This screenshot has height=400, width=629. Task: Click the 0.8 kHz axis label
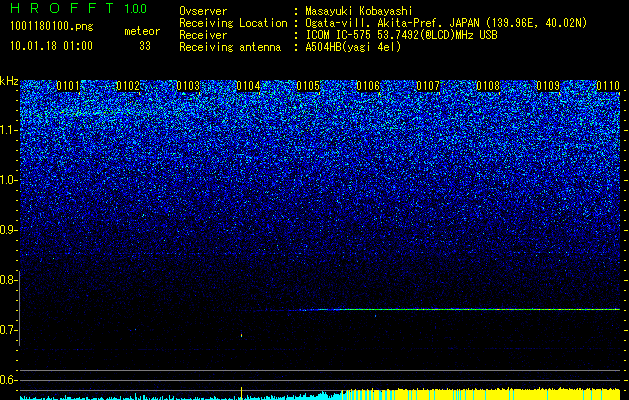pos(8,280)
